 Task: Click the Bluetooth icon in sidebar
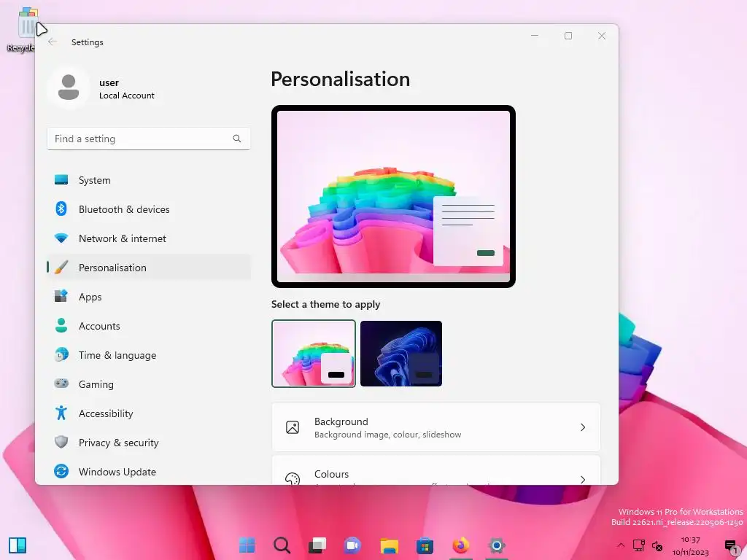point(61,209)
